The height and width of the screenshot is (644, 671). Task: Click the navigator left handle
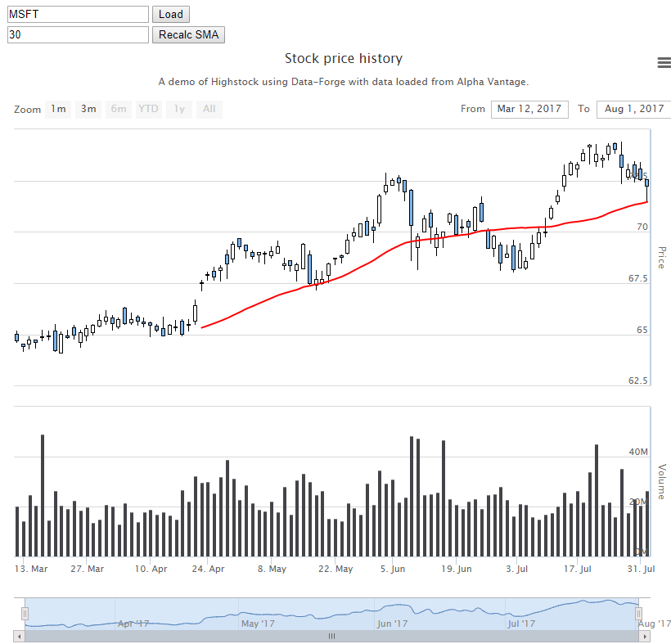pos(25,614)
